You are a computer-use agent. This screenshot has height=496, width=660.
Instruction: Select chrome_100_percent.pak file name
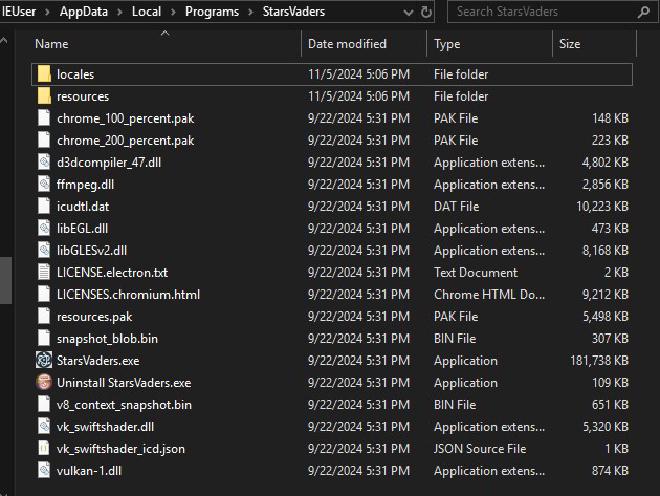(125, 119)
